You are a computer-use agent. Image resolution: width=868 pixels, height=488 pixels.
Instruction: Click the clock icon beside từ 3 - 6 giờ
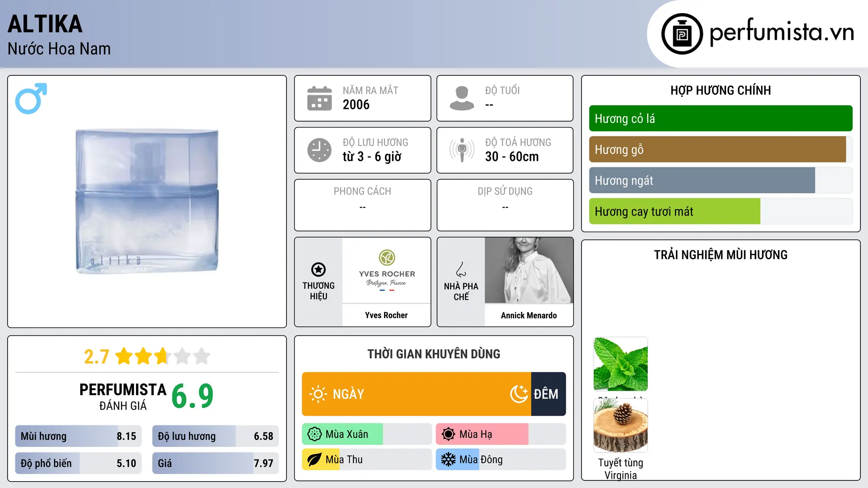click(320, 150)
